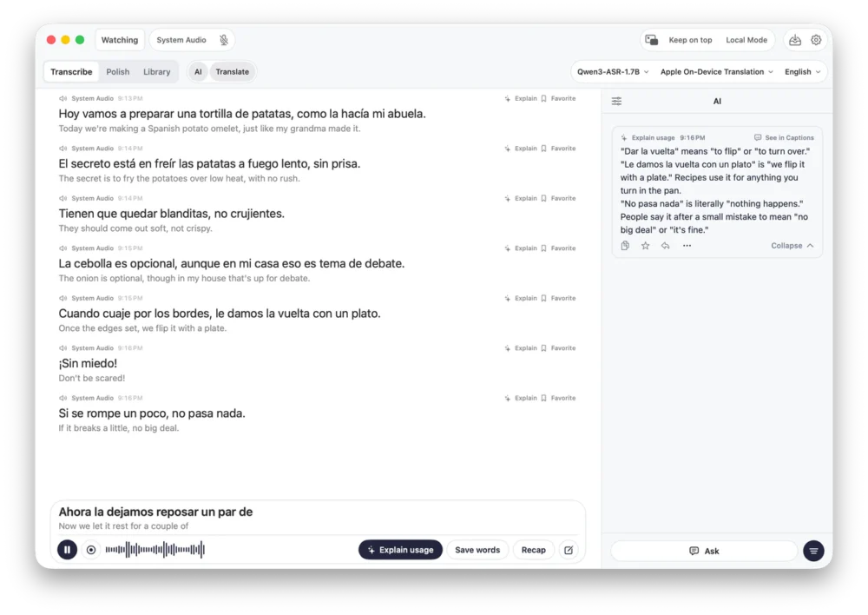Explain the 'El secreto está' line
Viewport: 868px width, 615px height.
pos(520,149)
